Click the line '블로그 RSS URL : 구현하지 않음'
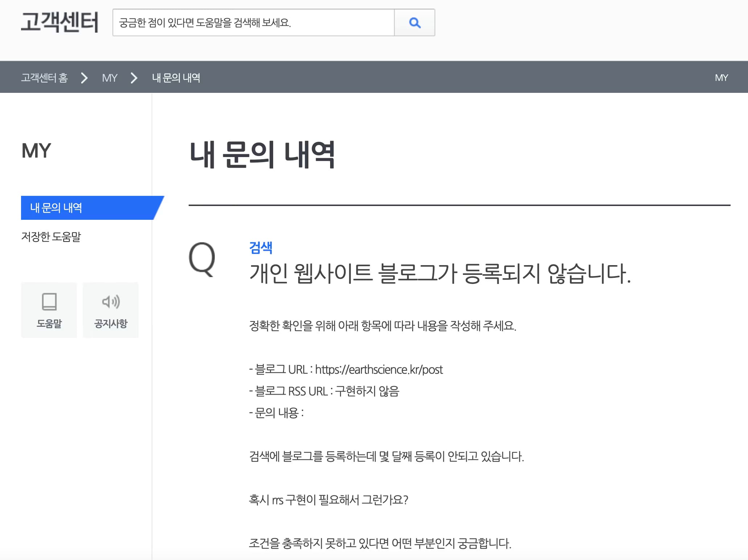This screenshot has width=748, height=560. click(324, 391)
